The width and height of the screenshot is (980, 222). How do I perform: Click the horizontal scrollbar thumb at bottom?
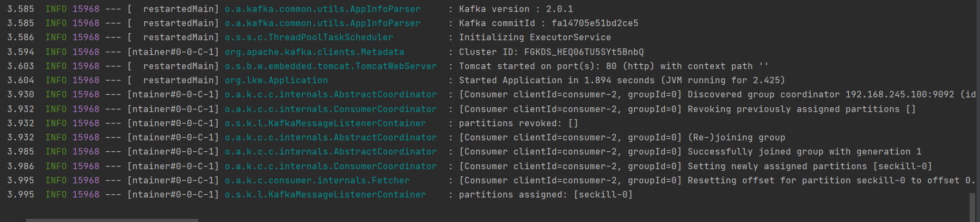pyautogui.click(x=112, y=220)
